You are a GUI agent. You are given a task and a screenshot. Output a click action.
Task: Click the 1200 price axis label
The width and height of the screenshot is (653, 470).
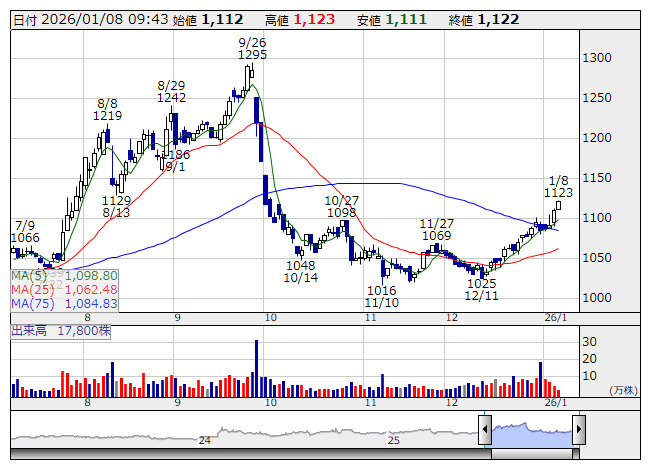(x=597, y=138)
